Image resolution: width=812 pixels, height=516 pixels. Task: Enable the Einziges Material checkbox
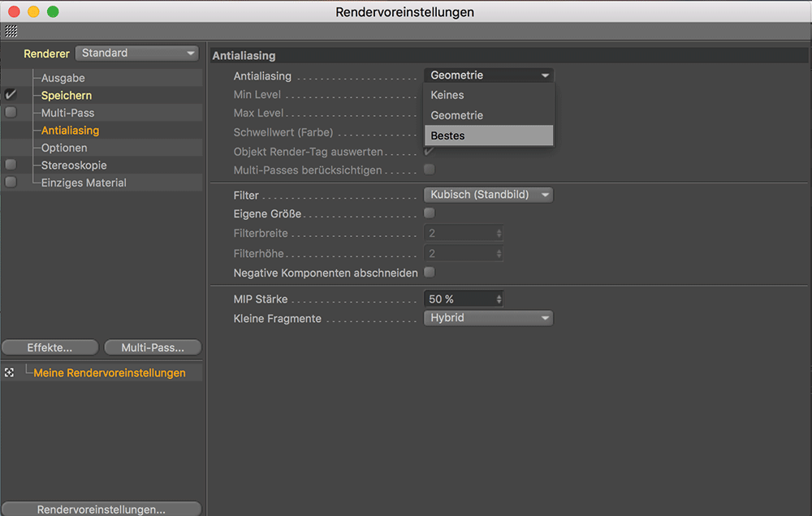click(x=11, y=183)
